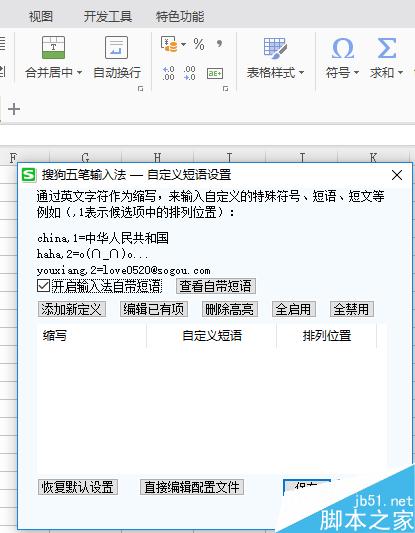Expand the 表格样式 dropdown arrow

(301, 72)
